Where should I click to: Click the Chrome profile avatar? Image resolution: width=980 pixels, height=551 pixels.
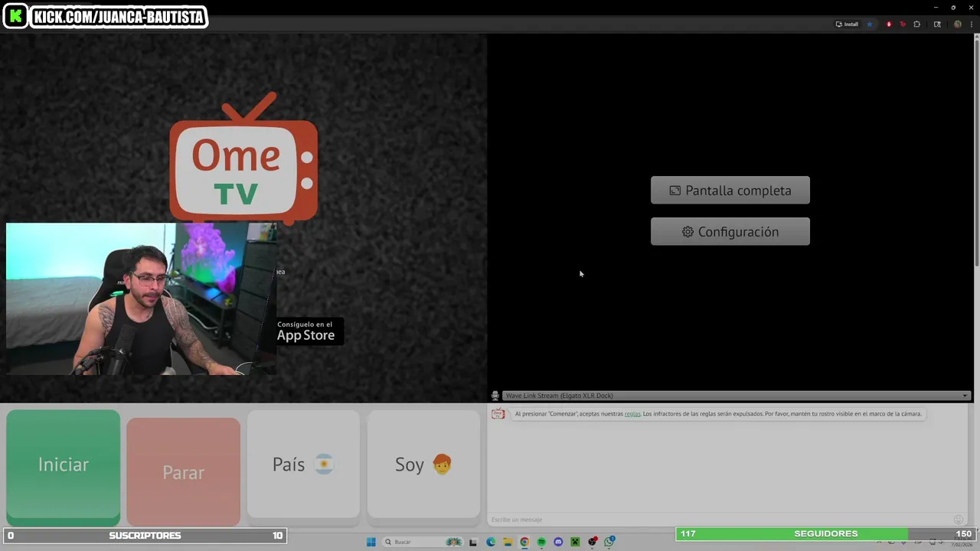click(x=957, y=24)
